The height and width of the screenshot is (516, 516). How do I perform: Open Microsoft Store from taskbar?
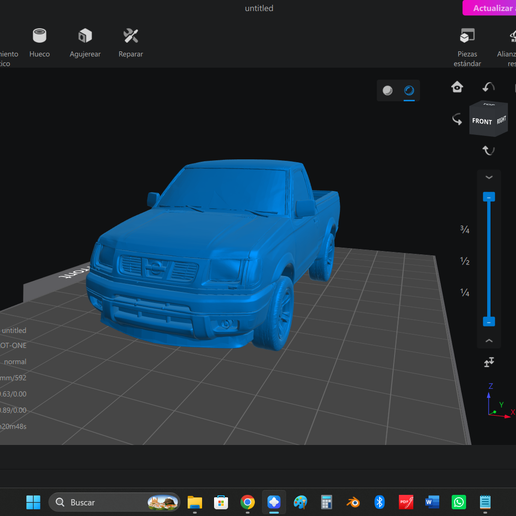[221, 502]
